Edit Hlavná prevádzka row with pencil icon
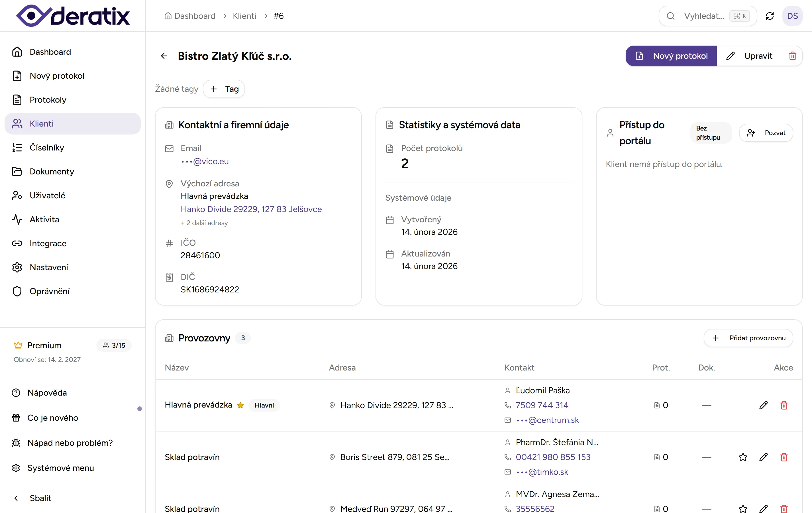812x513 pixels. point(764,405)
